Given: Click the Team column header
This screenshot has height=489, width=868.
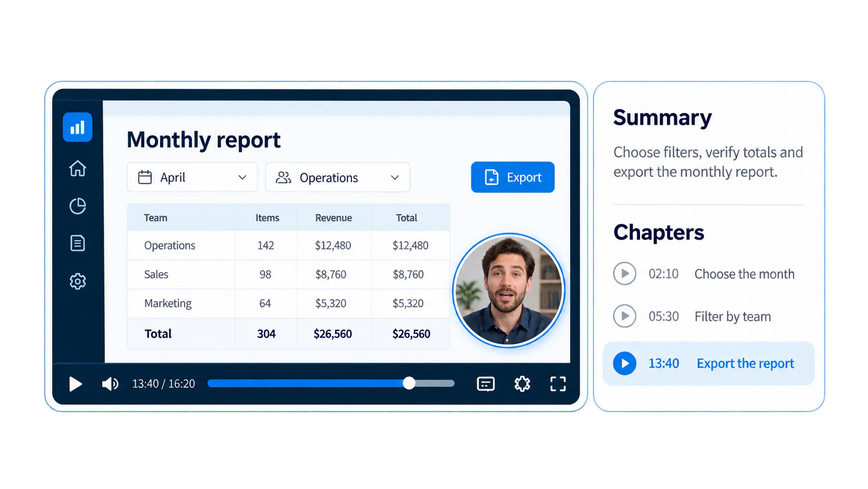Looking at the screenshot, I should coord(155,218).
